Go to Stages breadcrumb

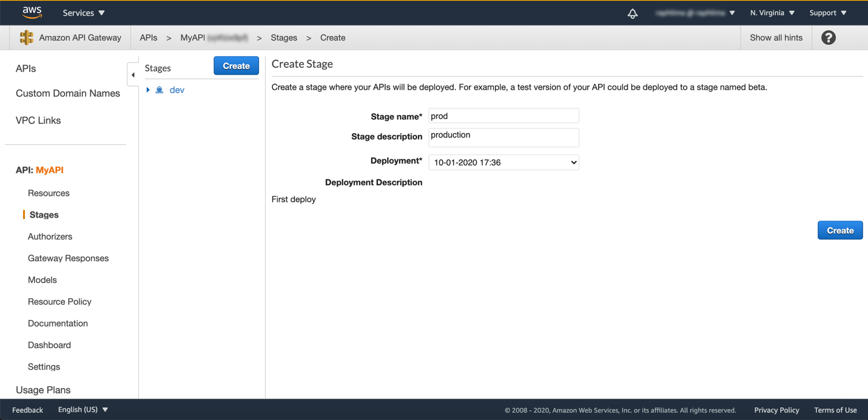click(284, 38)
